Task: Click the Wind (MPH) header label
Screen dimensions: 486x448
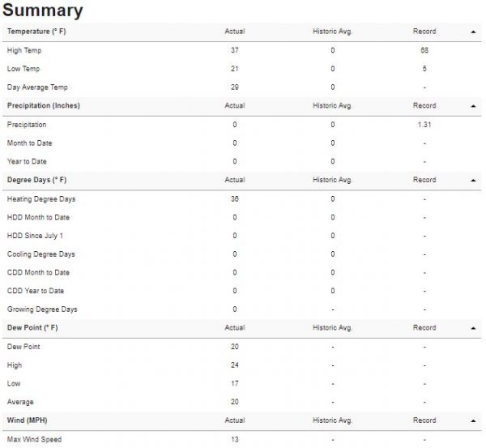Action: [27, 420]
